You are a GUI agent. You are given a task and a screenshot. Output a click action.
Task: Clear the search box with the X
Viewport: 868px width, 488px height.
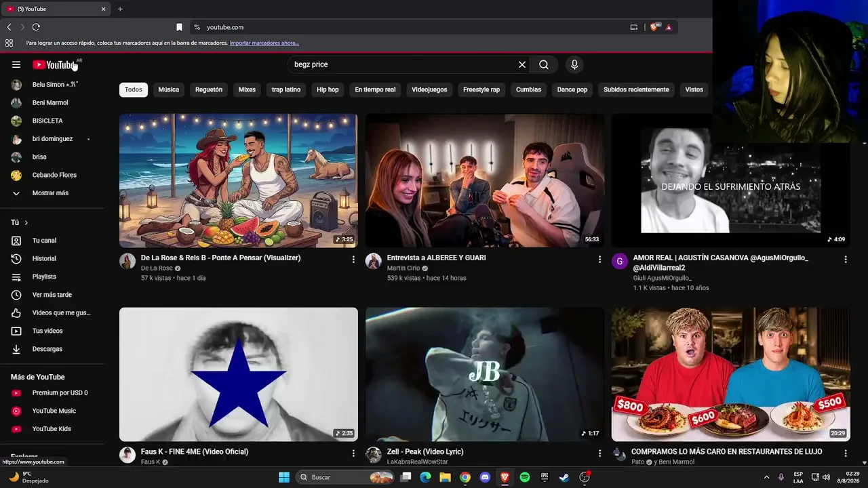tap(522, 64)
